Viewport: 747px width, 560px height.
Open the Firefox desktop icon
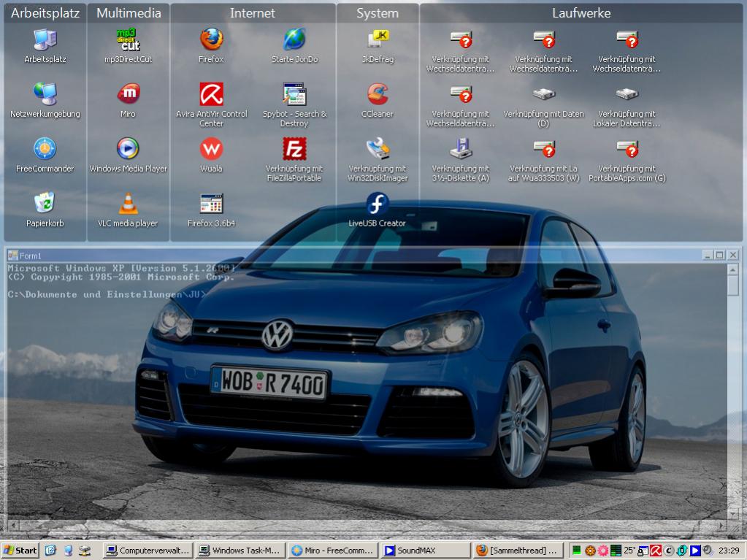211,39
